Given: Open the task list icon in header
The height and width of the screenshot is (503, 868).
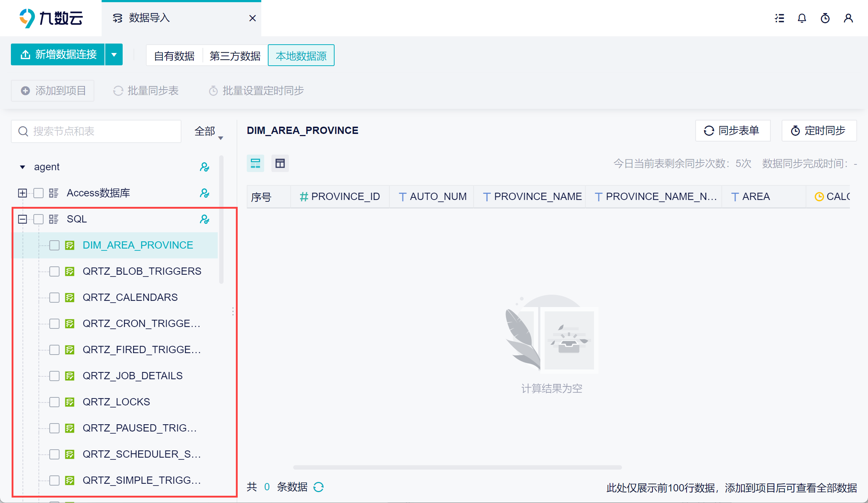Looking at the screenshot, I should coord(779,18).
